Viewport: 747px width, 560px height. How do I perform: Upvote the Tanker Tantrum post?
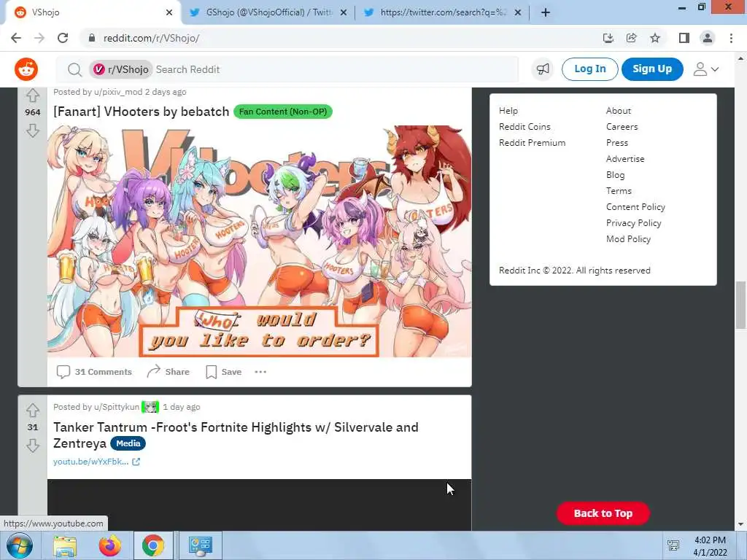click(x=32, y=410)
